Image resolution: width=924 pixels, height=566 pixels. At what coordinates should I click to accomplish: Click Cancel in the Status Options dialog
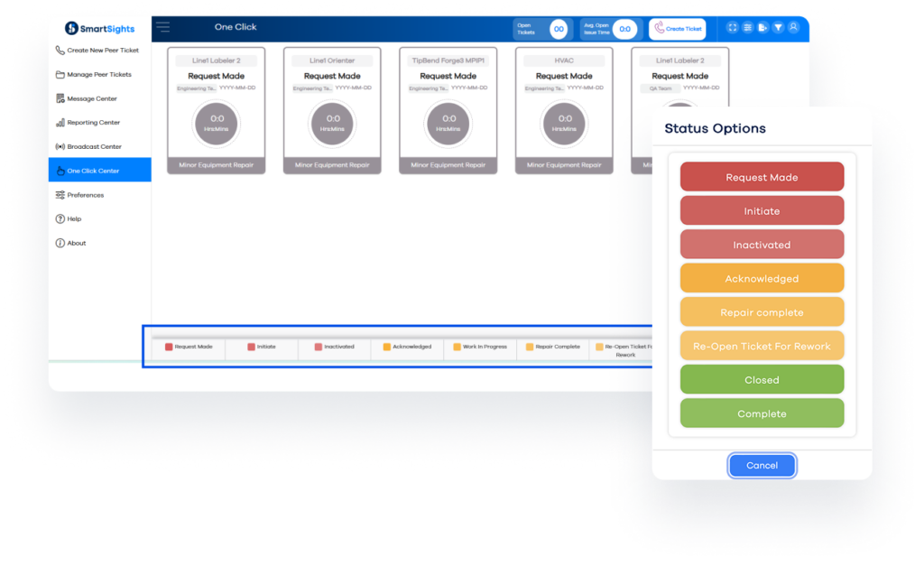[762, 465]
